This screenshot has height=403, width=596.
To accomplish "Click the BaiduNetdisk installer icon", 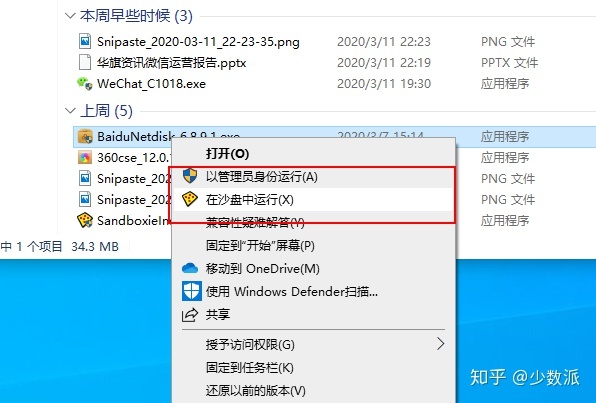I will click(x=85, y=136).
